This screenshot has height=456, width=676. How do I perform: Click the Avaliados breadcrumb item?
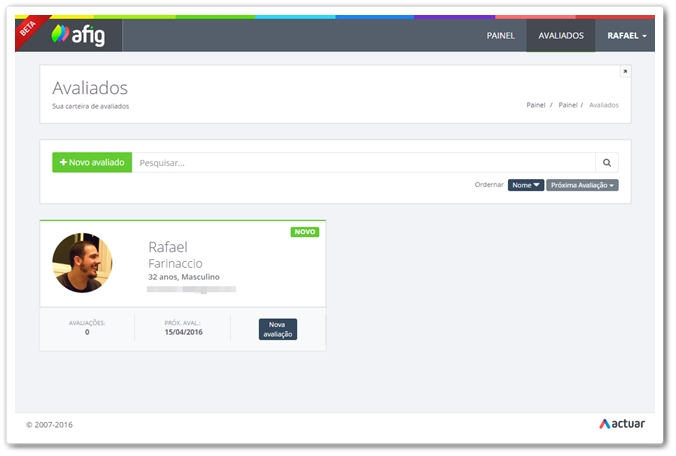pyautogui.click(x=604, y=105)
